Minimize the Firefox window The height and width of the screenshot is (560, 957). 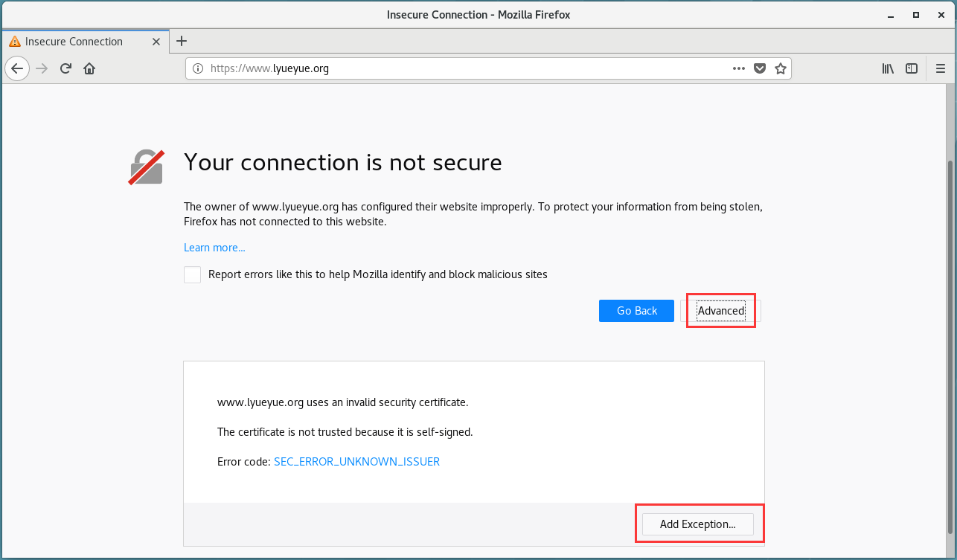(x=892, y=14)
